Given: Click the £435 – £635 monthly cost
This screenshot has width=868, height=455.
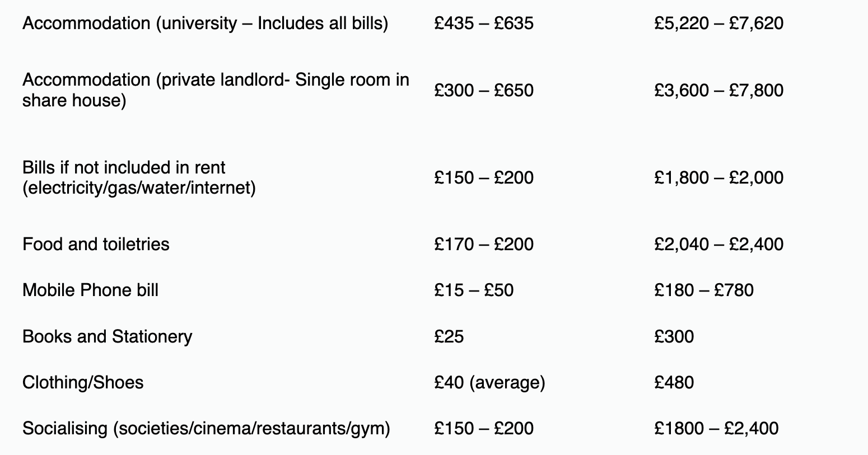Looking at the screenshot, I should pos(484,24).
